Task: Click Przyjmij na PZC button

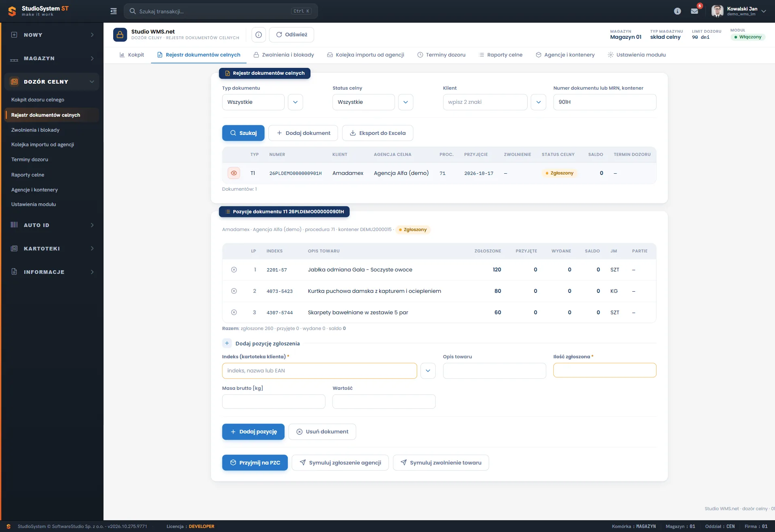Action: 255,463
